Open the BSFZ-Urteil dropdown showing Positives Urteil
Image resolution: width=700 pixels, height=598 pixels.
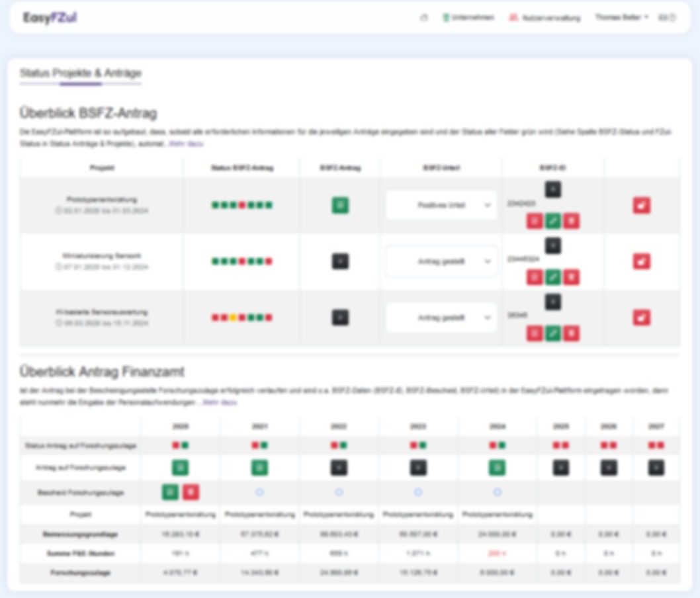441,205
